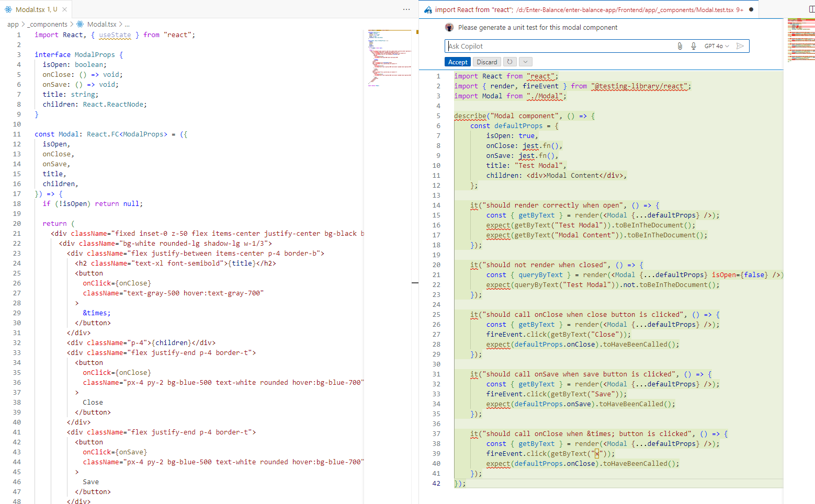
Task: Click the app breadcrumb segment
Action: click(x=13, y=25)
